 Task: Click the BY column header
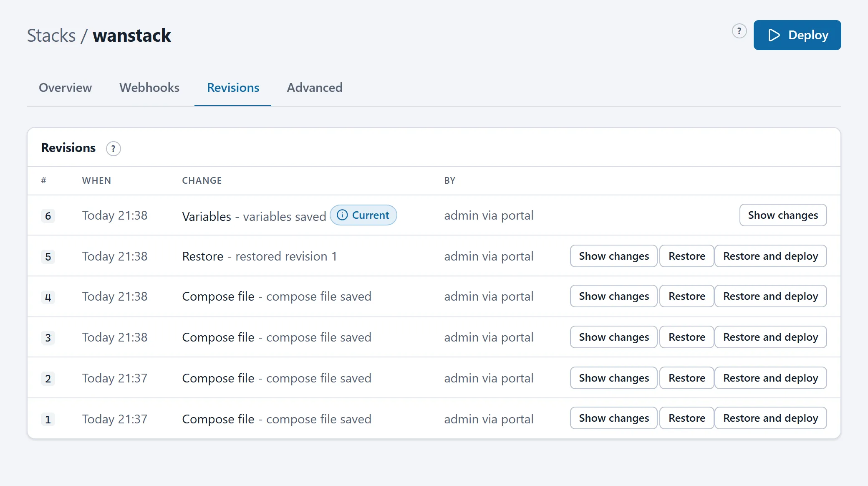pos(449,180)
